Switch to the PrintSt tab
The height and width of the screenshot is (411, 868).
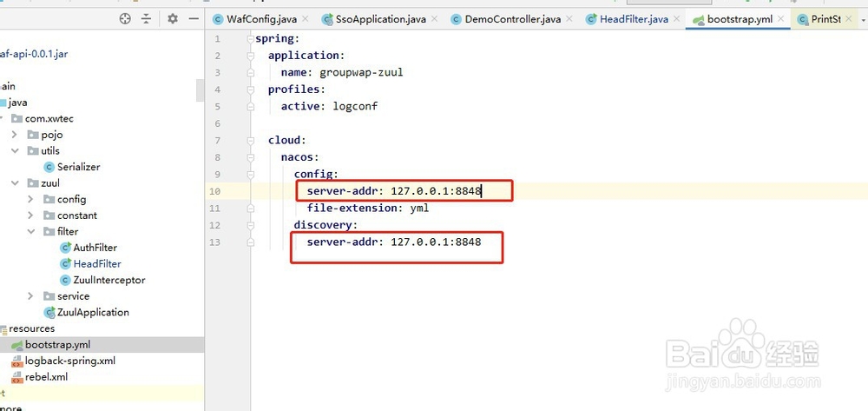(826, 19)
